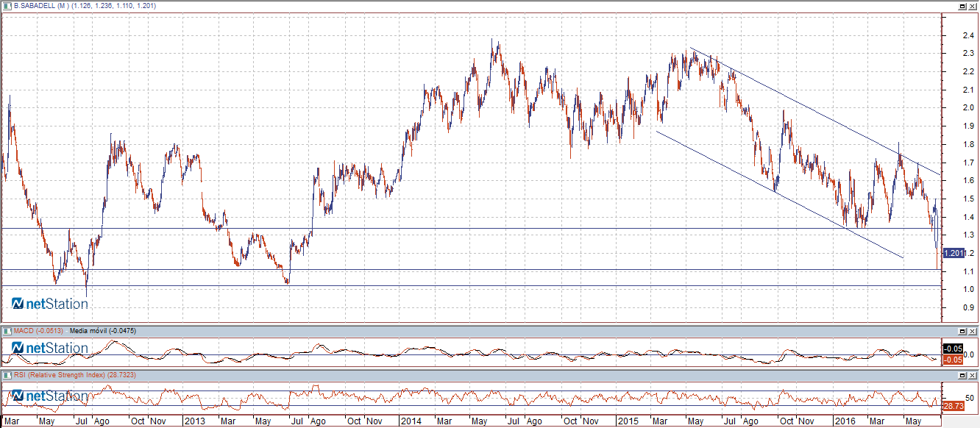Click the B.SABADELL (M) title text
Image resolution: width=980 pixels, height=428 pixels.
coord(40,5)
